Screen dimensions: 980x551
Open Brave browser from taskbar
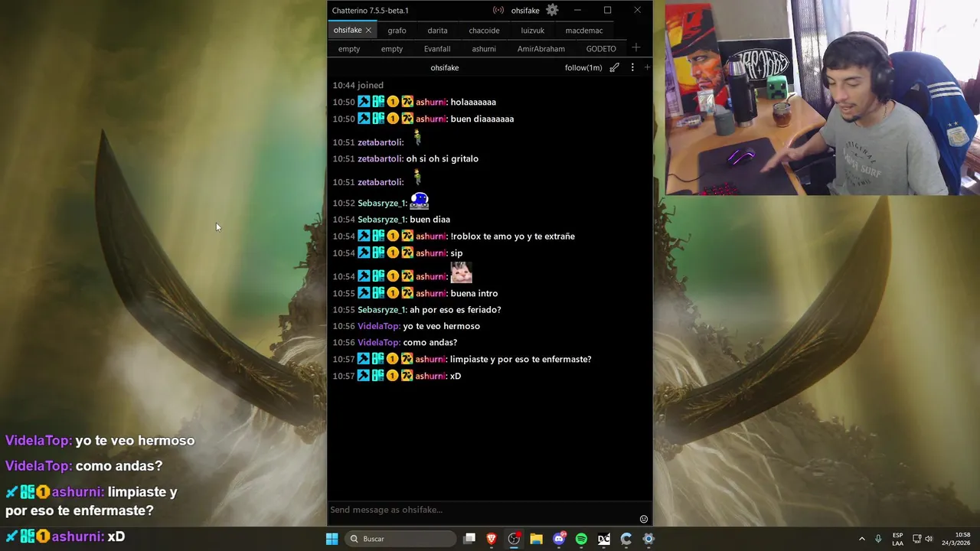[x=492, y=539]
